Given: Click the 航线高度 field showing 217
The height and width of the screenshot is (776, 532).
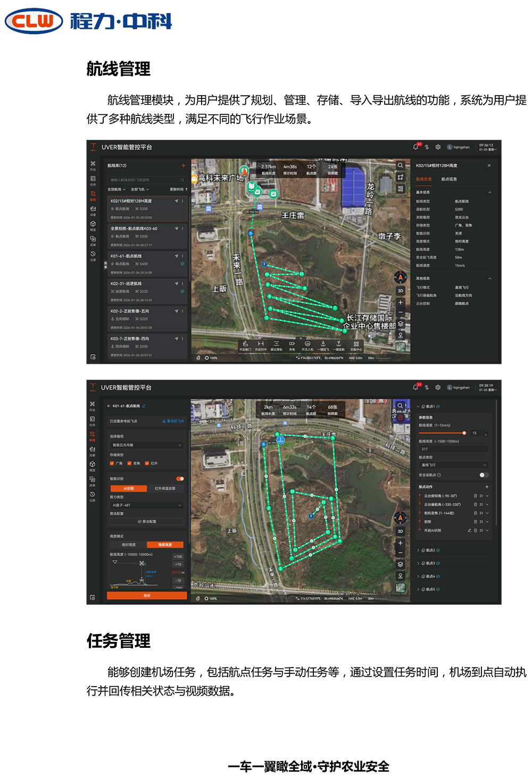Looking at the screenshot, I should click(453, 449).
